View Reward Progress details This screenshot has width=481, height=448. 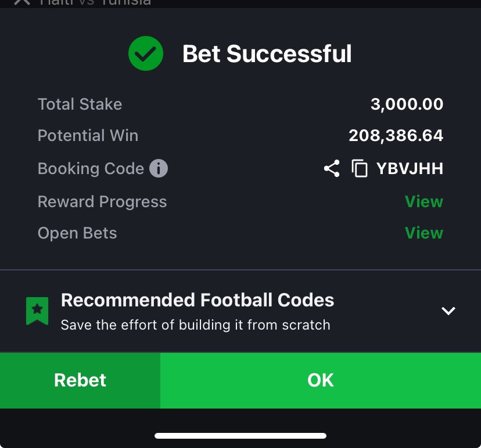tap(423, 202)
